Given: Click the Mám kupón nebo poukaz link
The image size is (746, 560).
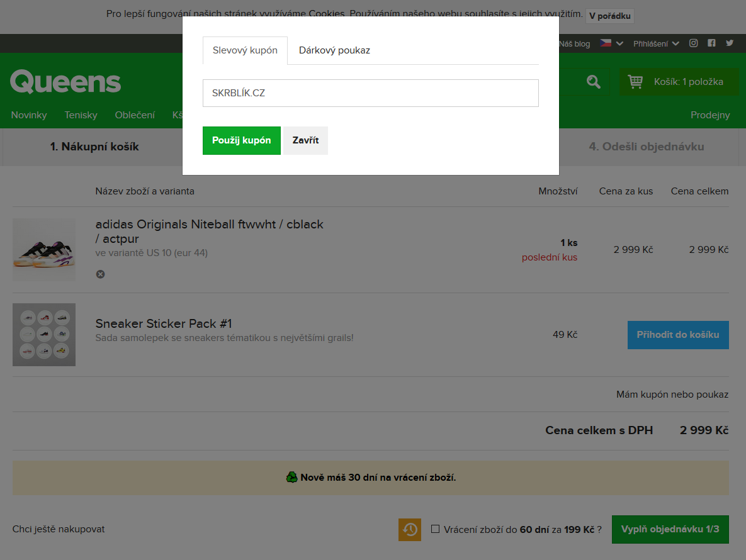Looking at the screenshot, I should (672, 395).
